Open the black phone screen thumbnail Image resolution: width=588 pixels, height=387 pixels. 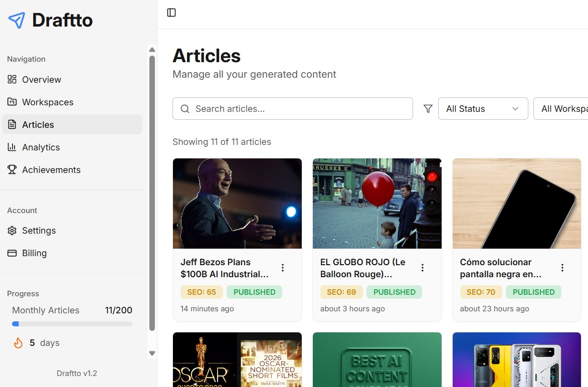517,204
